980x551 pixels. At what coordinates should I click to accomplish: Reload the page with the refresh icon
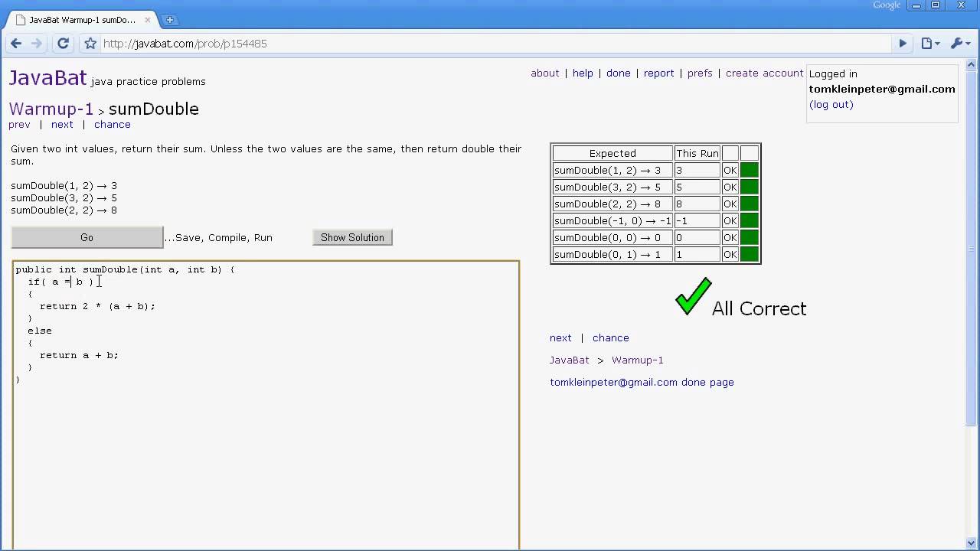click(x=64, y=44)
